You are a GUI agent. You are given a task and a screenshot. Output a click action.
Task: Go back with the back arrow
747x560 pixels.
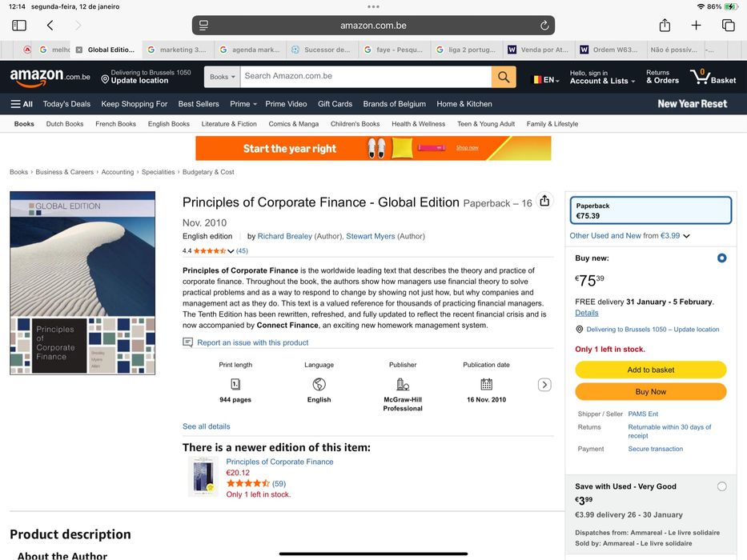click(x=50, y=26)
